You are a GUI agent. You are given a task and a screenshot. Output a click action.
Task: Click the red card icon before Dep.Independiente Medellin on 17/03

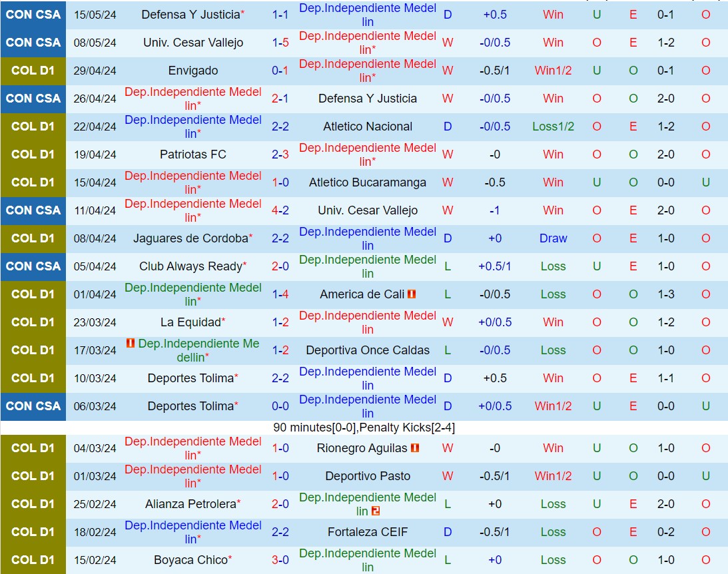tap(131, 344)
